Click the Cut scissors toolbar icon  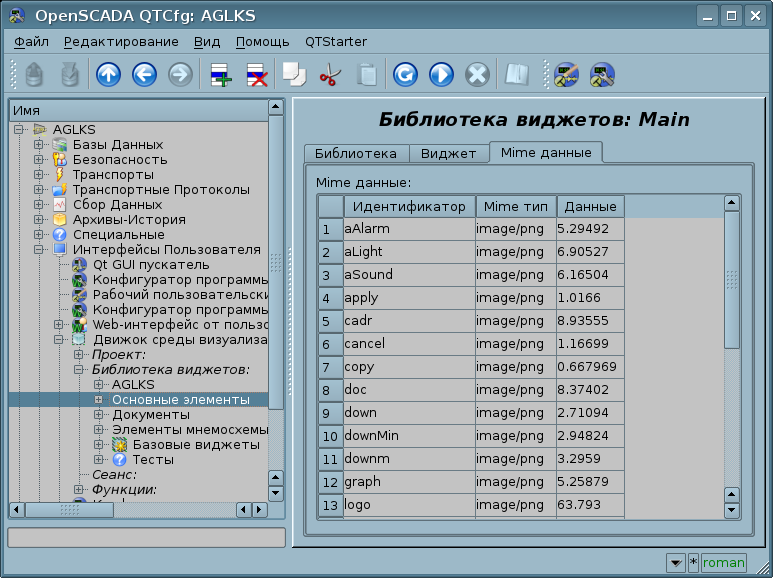(330, 75)
